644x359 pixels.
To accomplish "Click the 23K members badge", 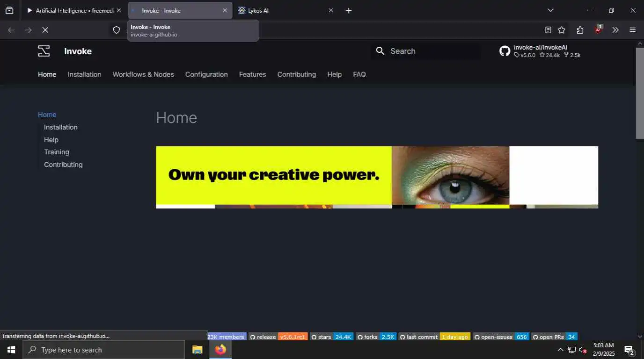I will 227,337.
